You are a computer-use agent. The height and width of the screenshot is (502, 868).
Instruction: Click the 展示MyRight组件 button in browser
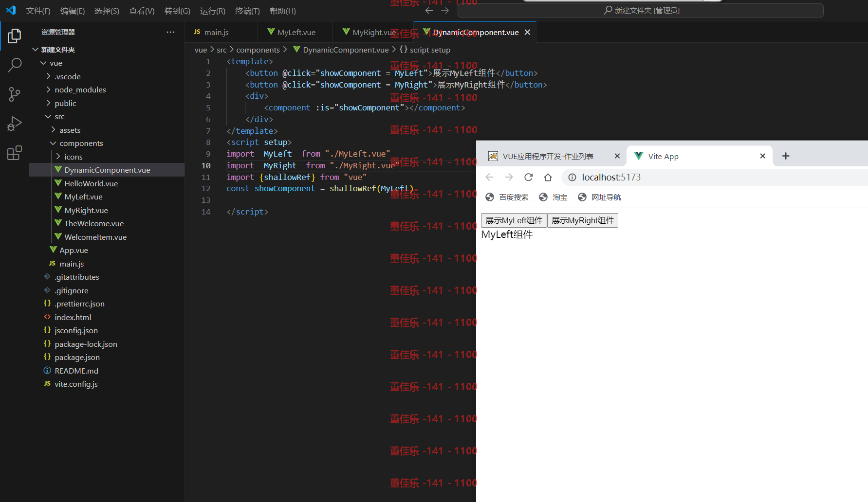tap(582, 220)
